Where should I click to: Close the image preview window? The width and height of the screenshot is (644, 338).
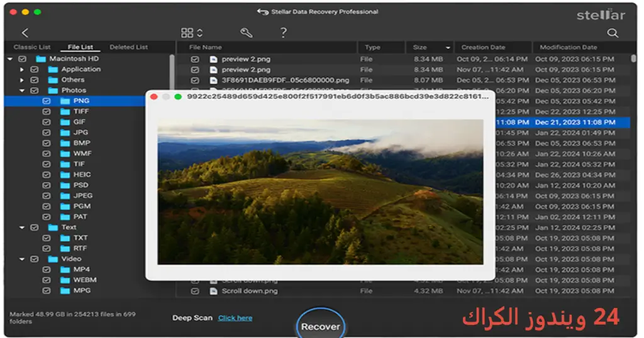coord(154,97)
